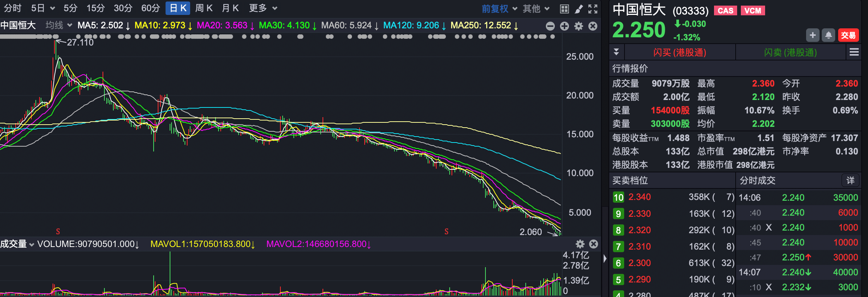Click the 2.060 low price label

tap(531, 232)
